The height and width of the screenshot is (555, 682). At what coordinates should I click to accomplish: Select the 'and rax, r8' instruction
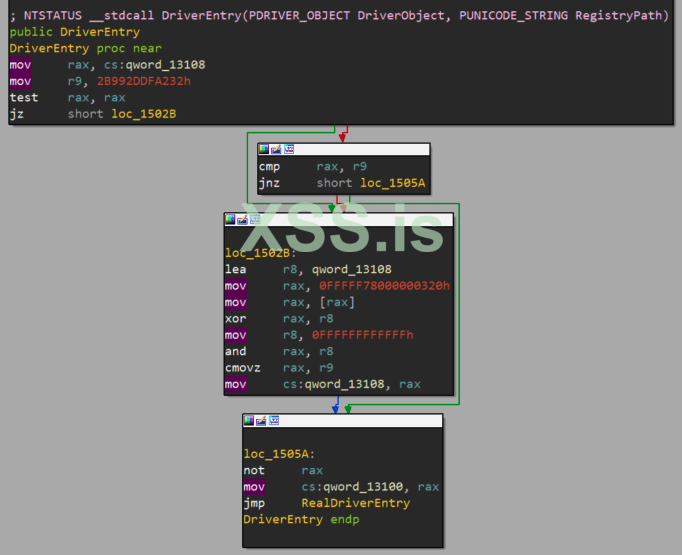[x=279, y=351]
